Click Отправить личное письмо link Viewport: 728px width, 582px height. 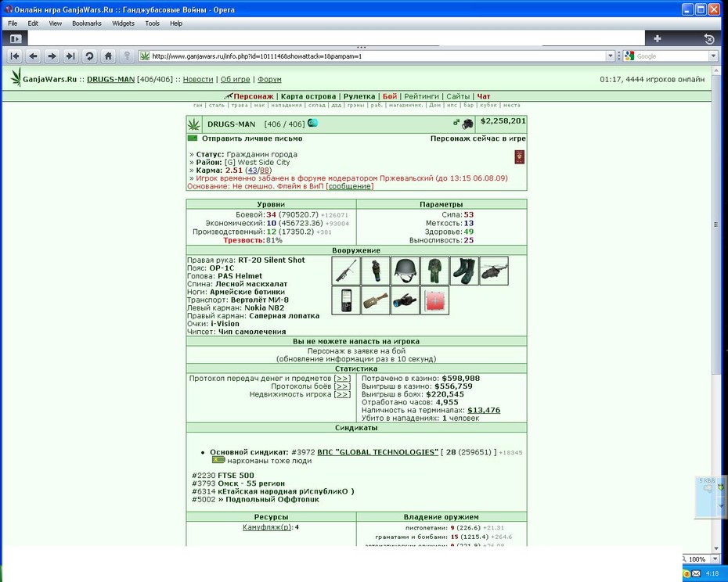pyautogui.click(x=252, y=138)
